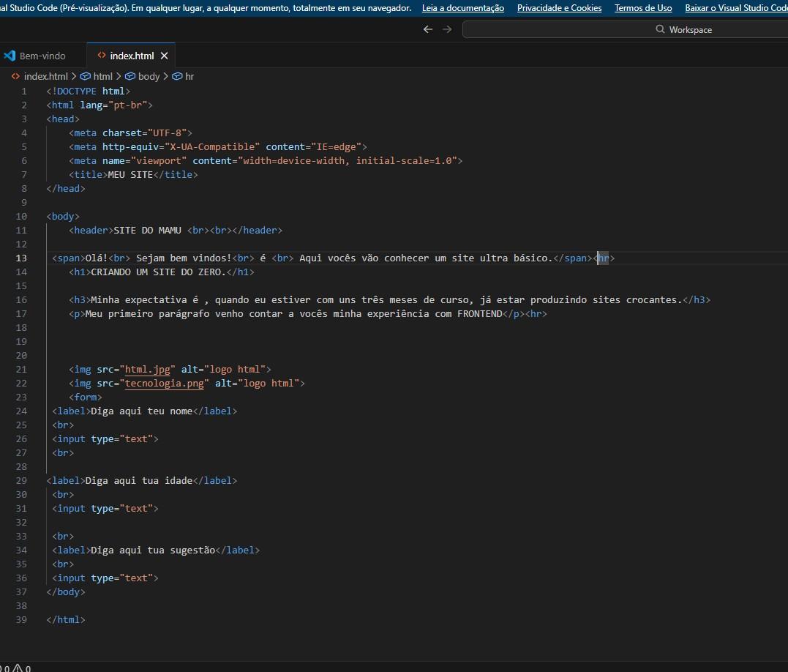The height and width of the screenshot is (672, 788).
Task: Click the warnings triangle in the status bar
Action: click(18, 668)
